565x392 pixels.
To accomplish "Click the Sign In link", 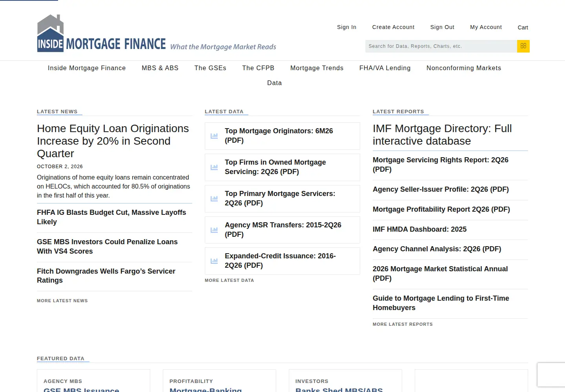I will (x=347, y=27).
